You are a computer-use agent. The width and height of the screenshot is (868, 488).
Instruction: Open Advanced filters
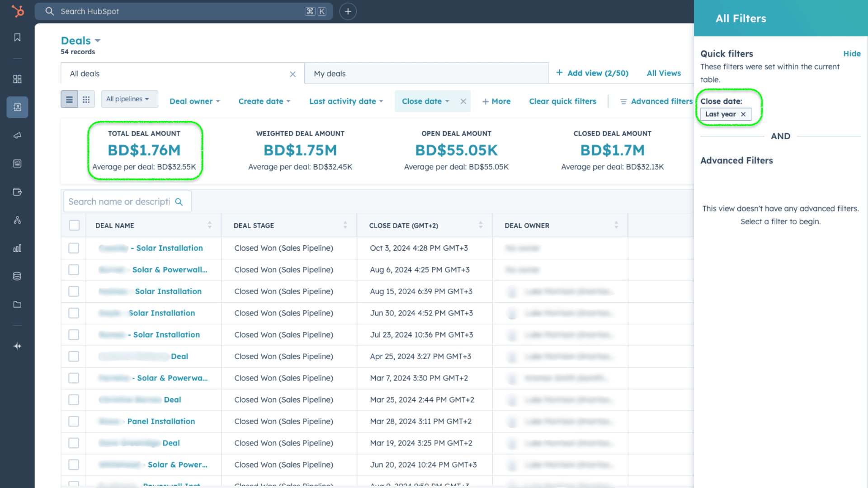[x=656, y=102]
